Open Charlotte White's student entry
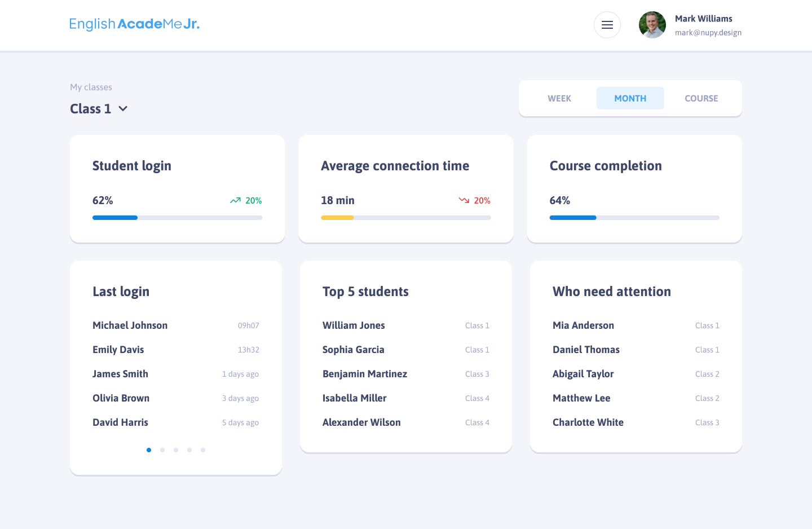 coord(588,422)
